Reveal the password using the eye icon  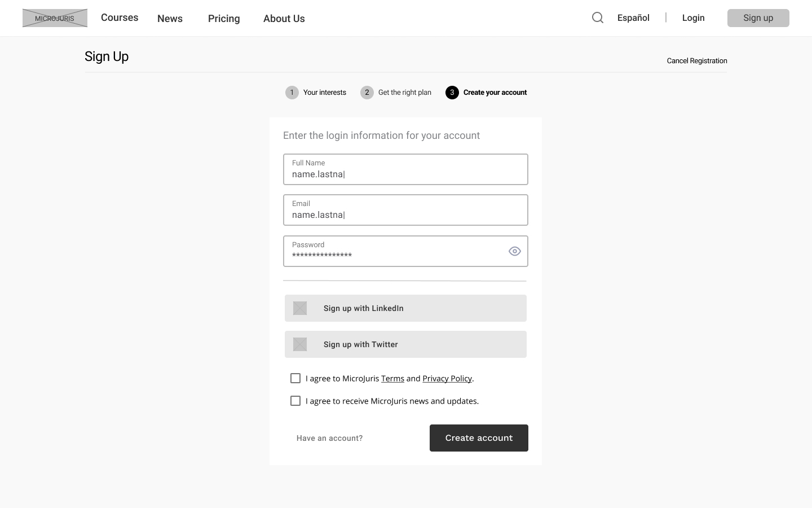pos(514,251)
